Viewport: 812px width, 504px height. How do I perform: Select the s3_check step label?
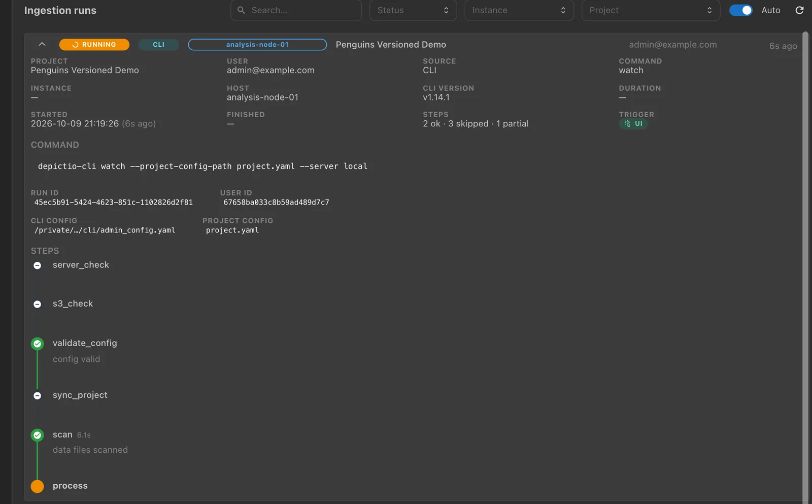click(x=73, y=304)
